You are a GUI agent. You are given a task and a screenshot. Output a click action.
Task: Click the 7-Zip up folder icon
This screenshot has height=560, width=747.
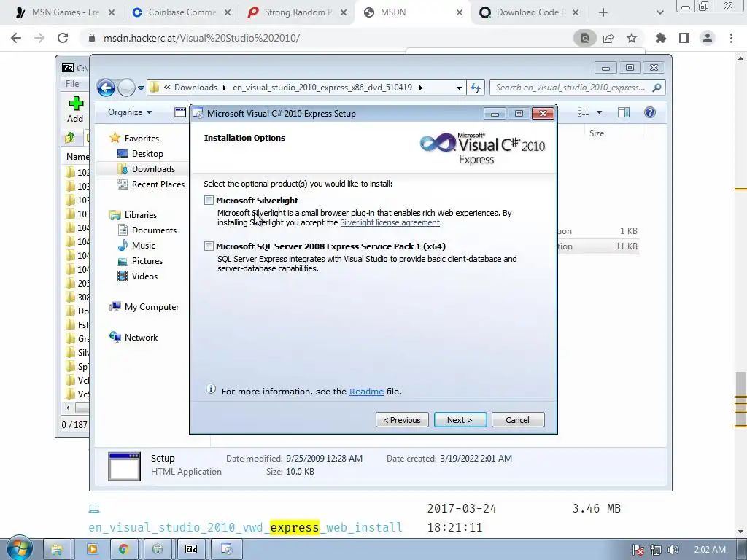(69, 138)
